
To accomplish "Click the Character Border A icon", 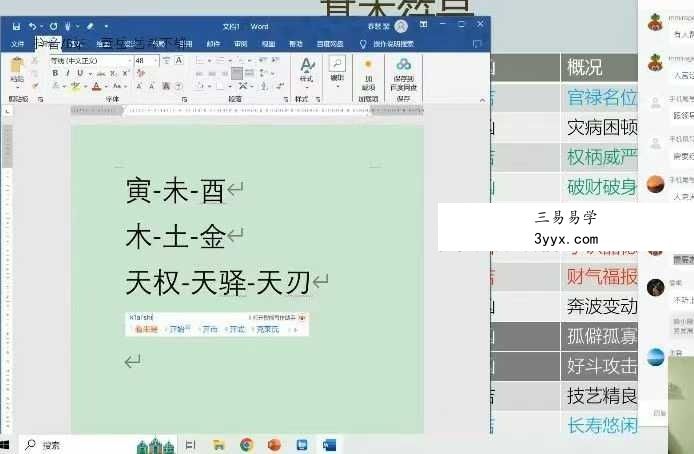I will click(179, 60).
